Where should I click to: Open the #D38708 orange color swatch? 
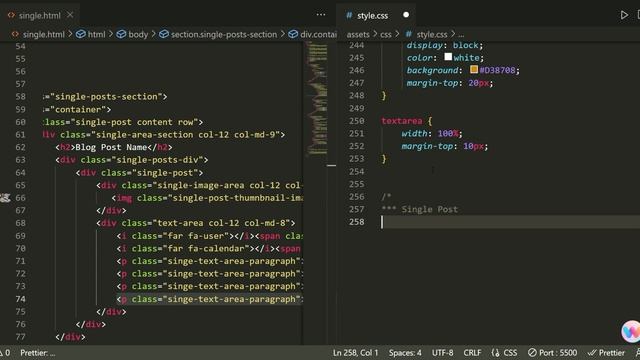(x=474, y=69)
